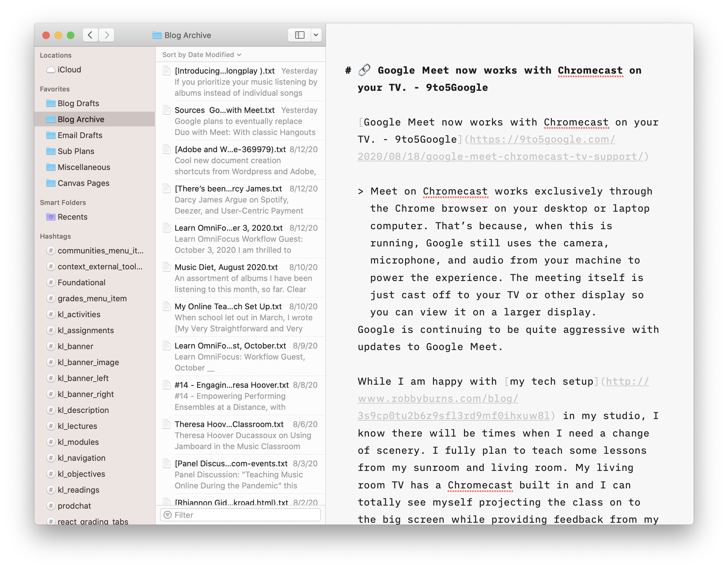
Task: Open the Blog Drafts folder
Action: 95,103
